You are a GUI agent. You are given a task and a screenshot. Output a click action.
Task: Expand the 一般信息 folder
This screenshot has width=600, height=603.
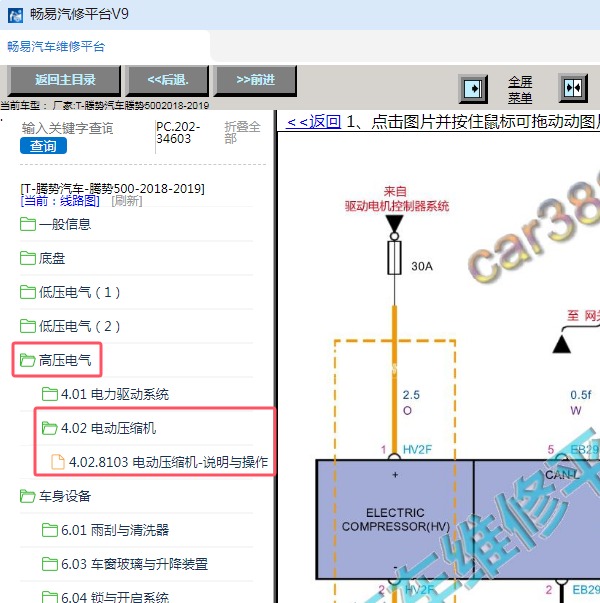click(x=65, y=224)
